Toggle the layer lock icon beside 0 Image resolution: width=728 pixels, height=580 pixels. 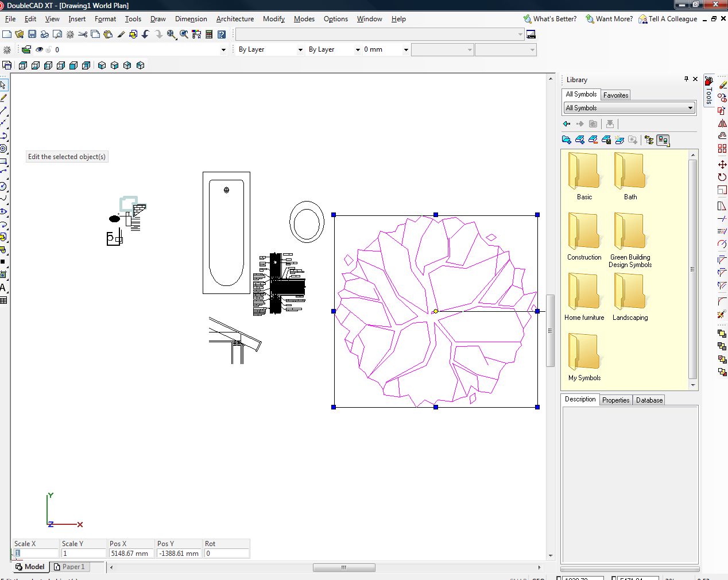(x=48, y=49)
